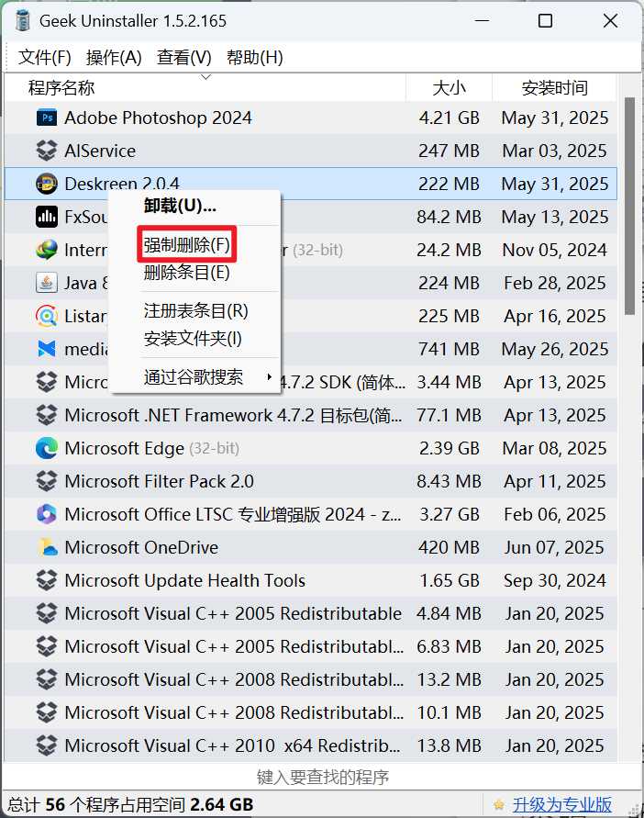This screenshot has height=818, width=644.
Task: Open the 帮助(H) menu
Action: point(254,58)
